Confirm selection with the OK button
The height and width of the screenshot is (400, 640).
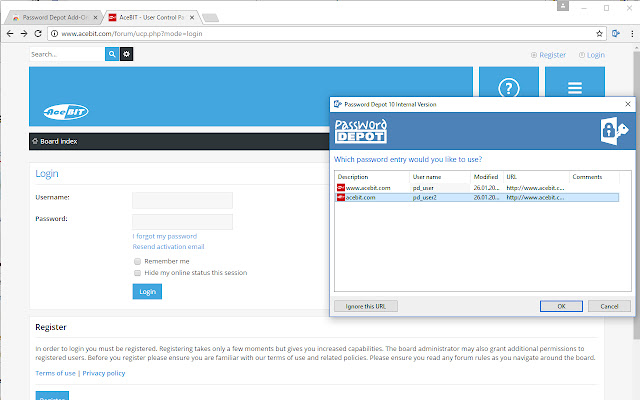click(561, 306)
